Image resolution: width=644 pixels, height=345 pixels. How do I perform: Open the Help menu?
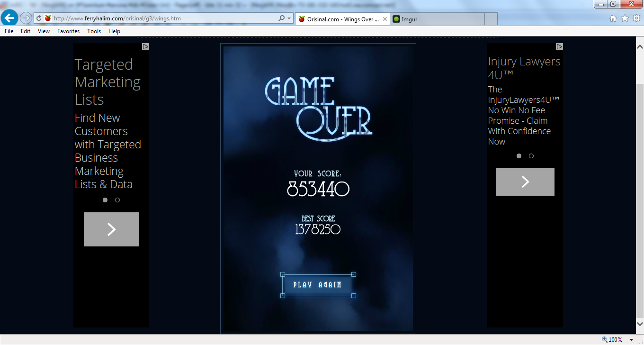pyautogui.click(x=114, y=31)
